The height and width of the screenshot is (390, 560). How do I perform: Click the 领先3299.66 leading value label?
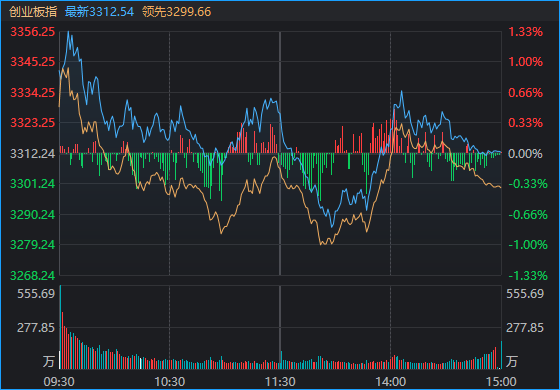(x=176, y=12)
